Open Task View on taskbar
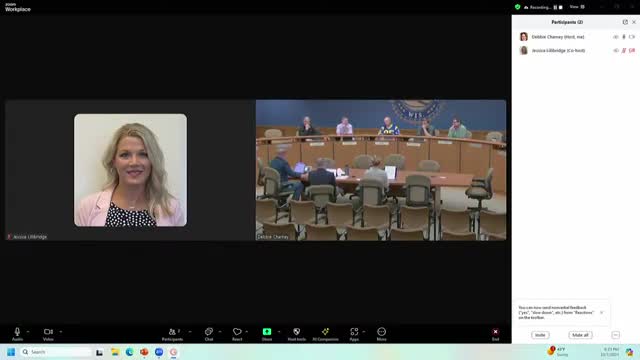 [99, 352]
